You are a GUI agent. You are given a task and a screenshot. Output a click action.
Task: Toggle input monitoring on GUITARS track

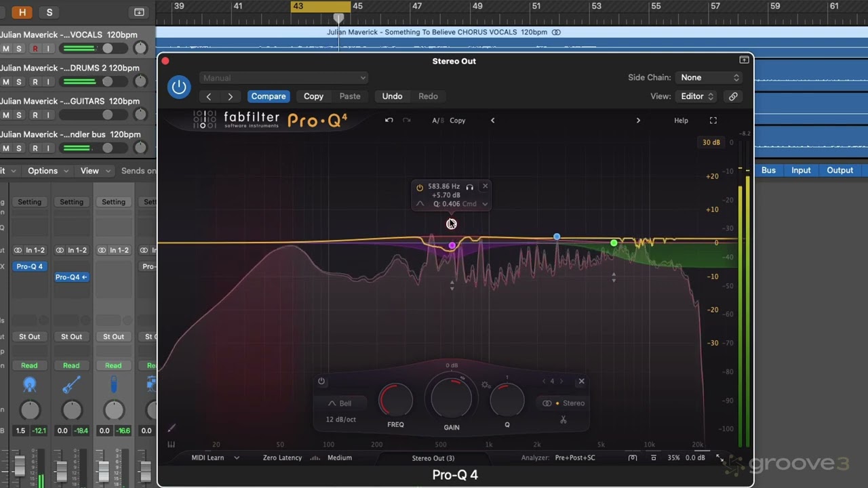48,115
